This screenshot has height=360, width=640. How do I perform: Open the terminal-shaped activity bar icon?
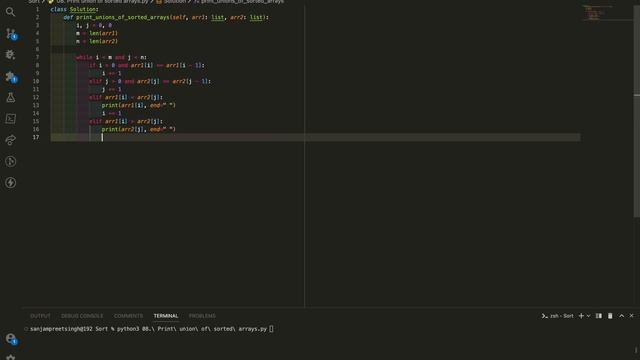pos(11,119)
